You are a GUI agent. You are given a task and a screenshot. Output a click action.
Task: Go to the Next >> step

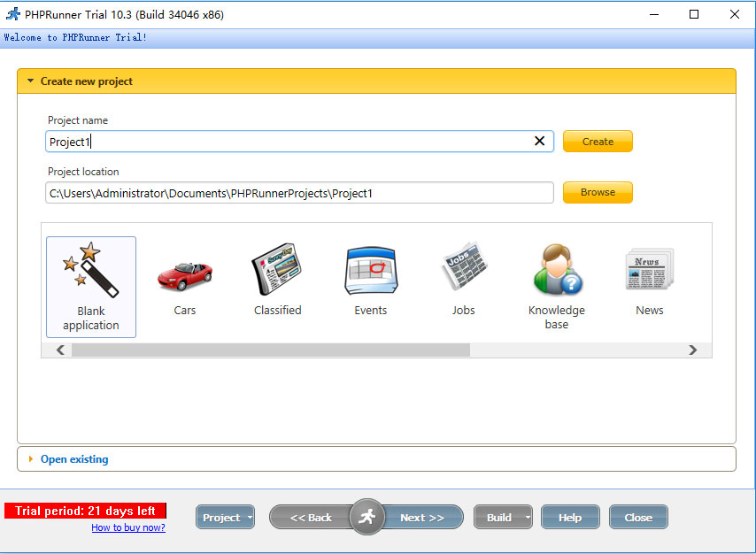pos(422,518)
